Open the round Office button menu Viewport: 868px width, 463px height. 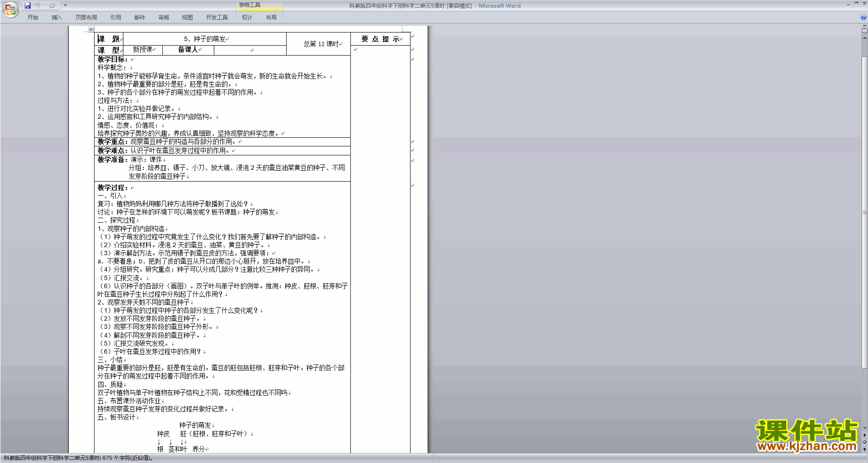coord(10,9)
